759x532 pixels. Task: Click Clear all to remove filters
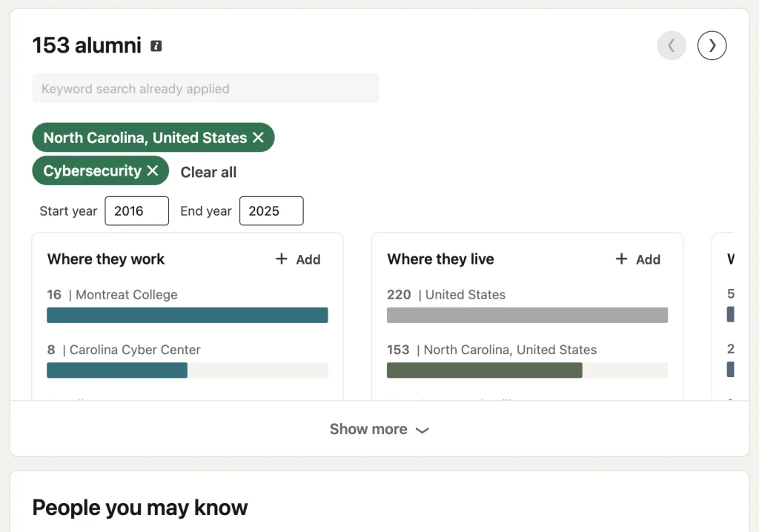pyautogui.click(x=208, y=172)
